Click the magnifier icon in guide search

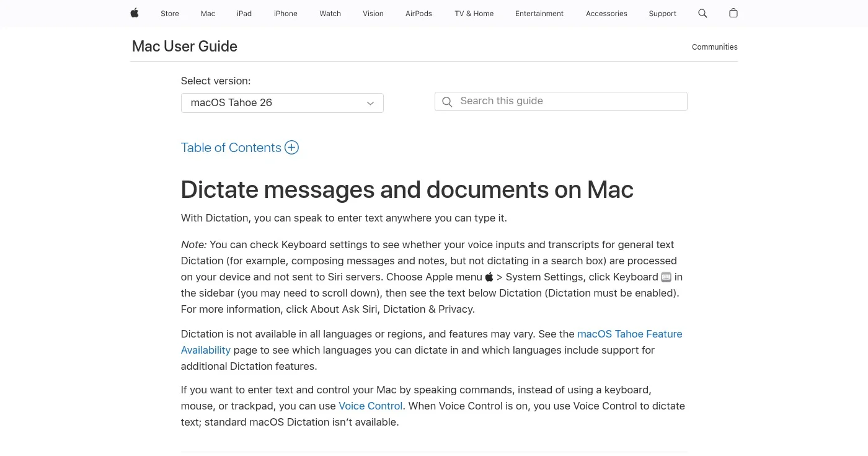[x=447, y=102]
